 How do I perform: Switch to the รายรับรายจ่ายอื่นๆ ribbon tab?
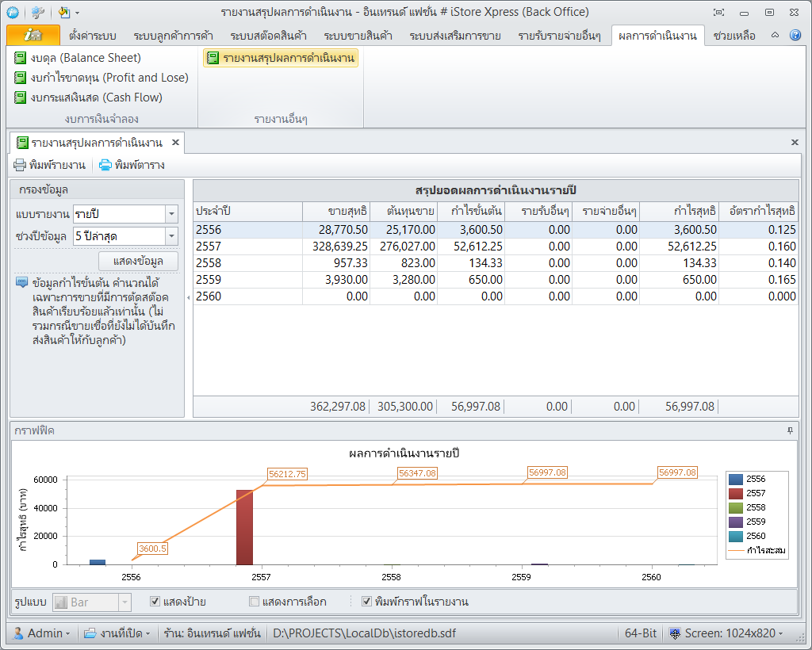pyautogui.click(x=559, y=36)
